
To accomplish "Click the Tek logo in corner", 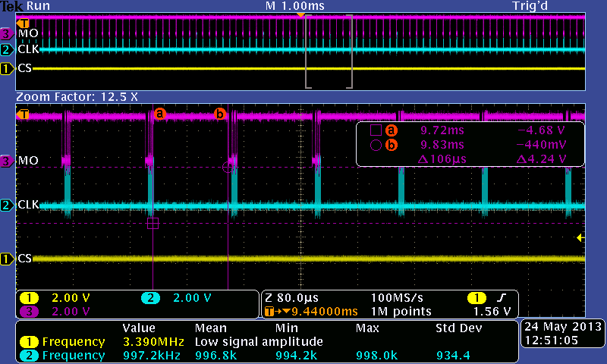I will coord(12,6).
